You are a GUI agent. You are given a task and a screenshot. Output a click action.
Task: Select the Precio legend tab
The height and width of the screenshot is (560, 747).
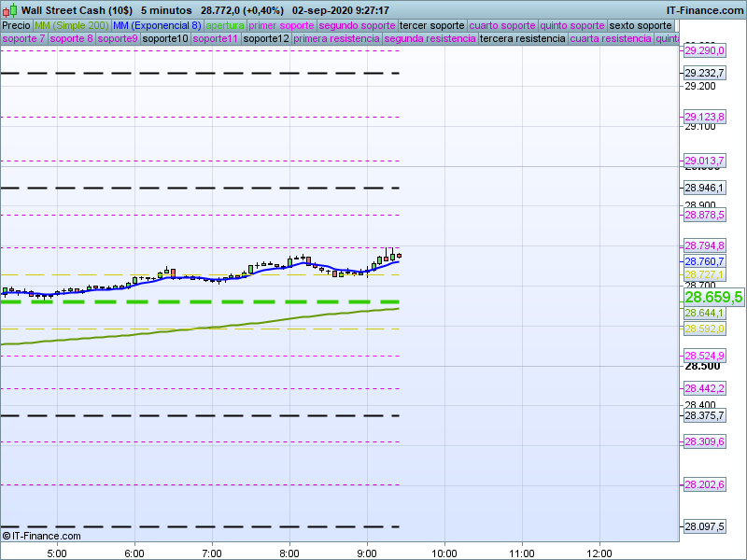pos(16,25)
